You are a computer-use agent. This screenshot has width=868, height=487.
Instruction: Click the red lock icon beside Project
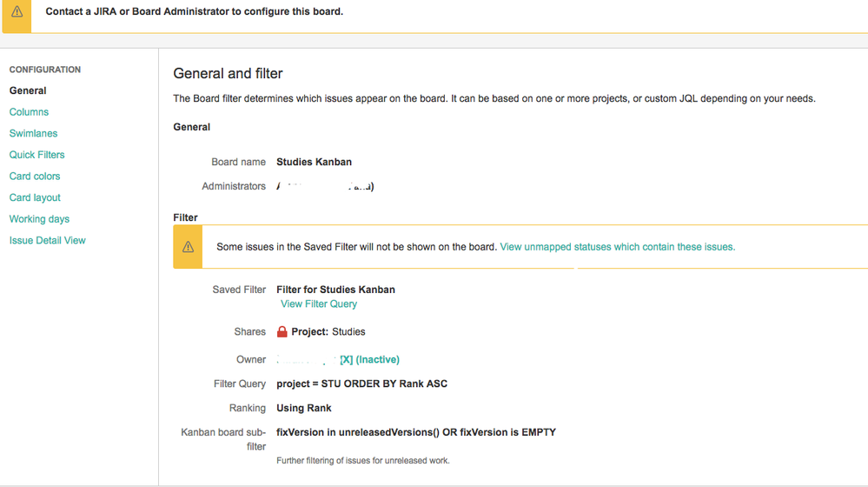click(x=282, y=331)
